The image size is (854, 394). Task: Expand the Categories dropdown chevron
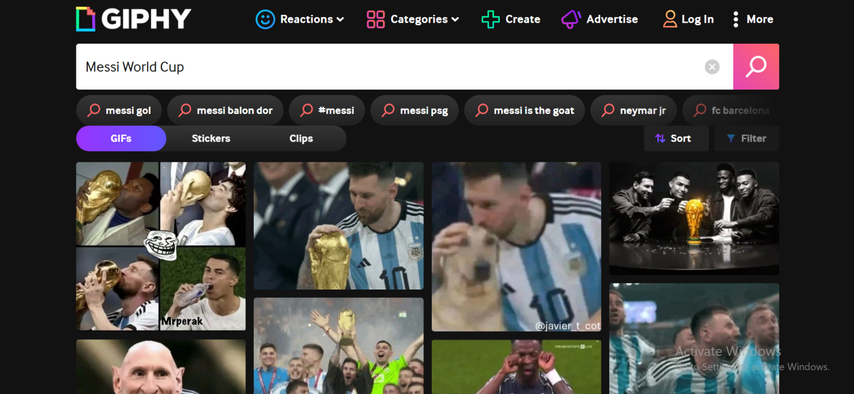[x=455, y=20]
